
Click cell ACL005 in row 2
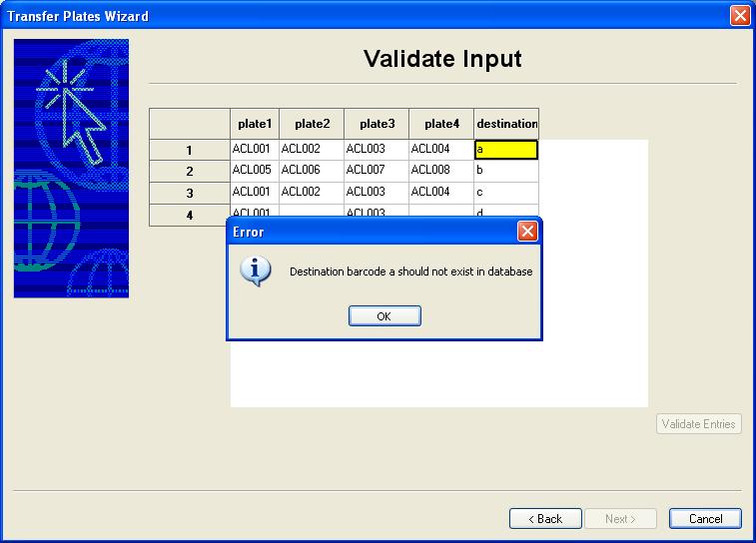click(x=255, y=171)
